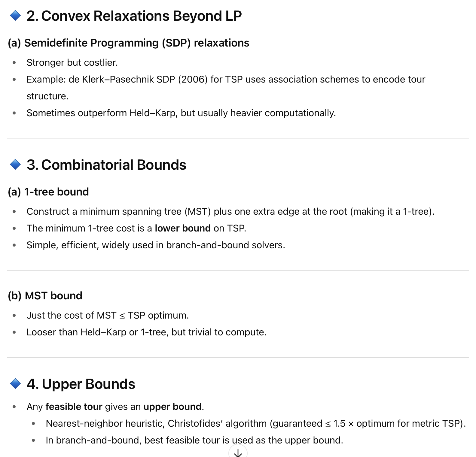This screenshot has width=476, height=457.
Task: Click the "Sometimes outperform Held–Karp" bullet line
Action: (181, 113)
